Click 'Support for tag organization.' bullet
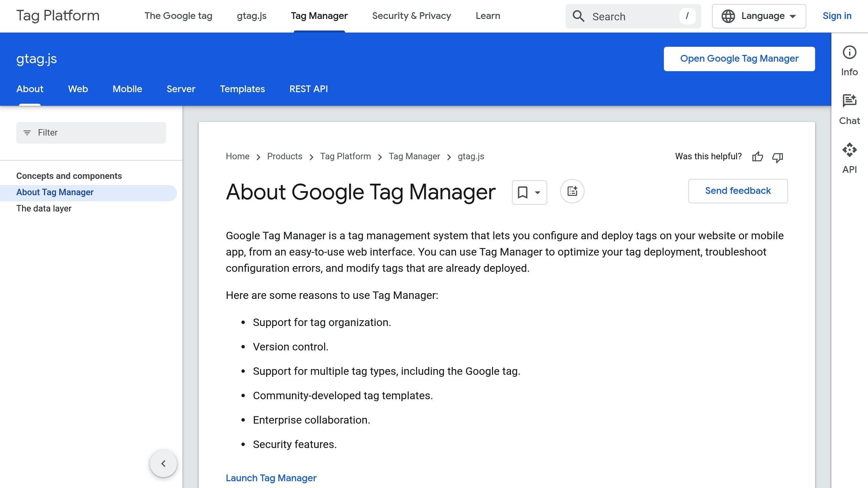Screen dimensions: 868x488 322,322
